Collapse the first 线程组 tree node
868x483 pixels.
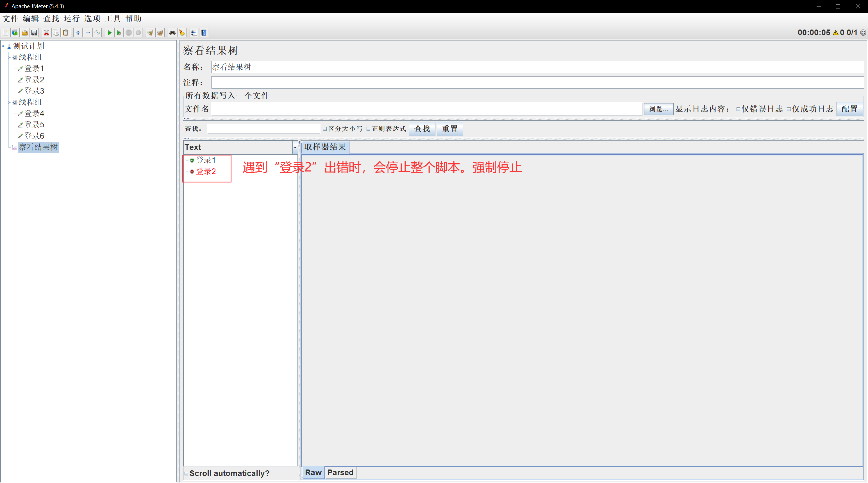[x=9, y=58]
